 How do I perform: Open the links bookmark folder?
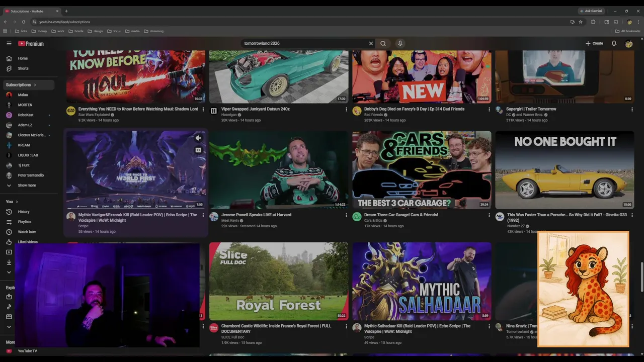[x=22, y=31]
